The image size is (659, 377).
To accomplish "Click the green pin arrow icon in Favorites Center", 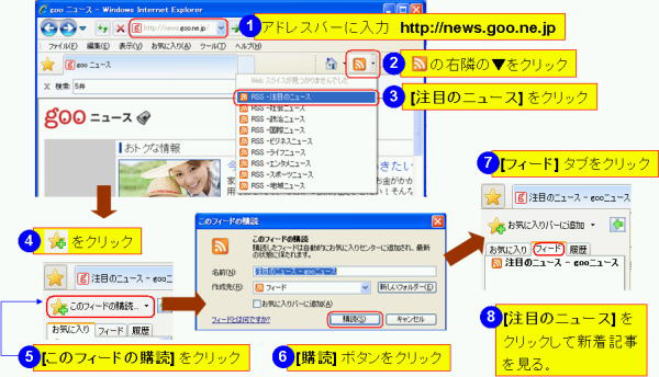I will point(617,224).
